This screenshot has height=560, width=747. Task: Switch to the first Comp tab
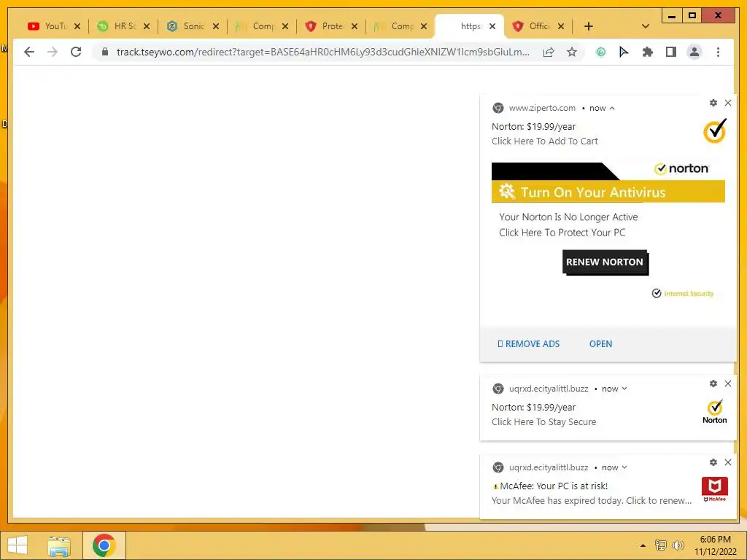[x=256, y=26]
